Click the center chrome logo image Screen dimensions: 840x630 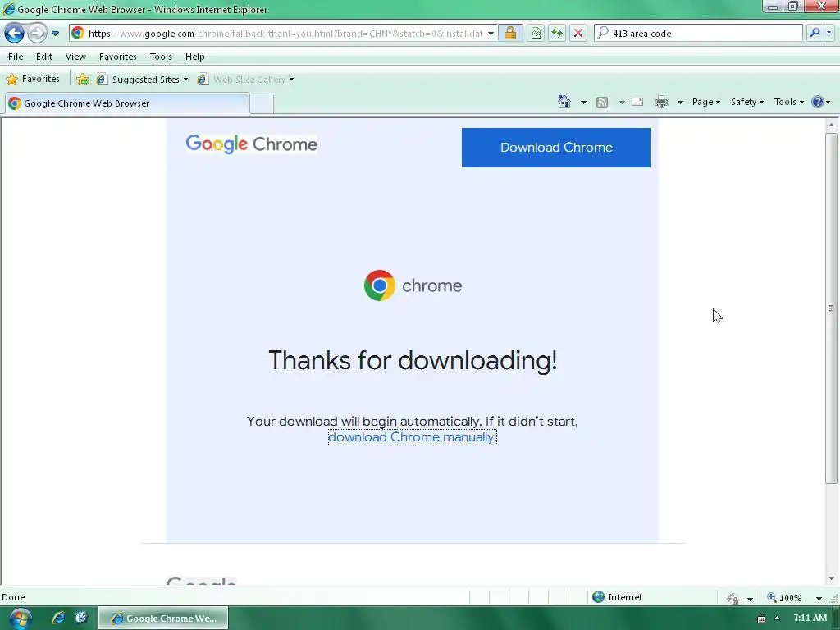pos(413,285)
